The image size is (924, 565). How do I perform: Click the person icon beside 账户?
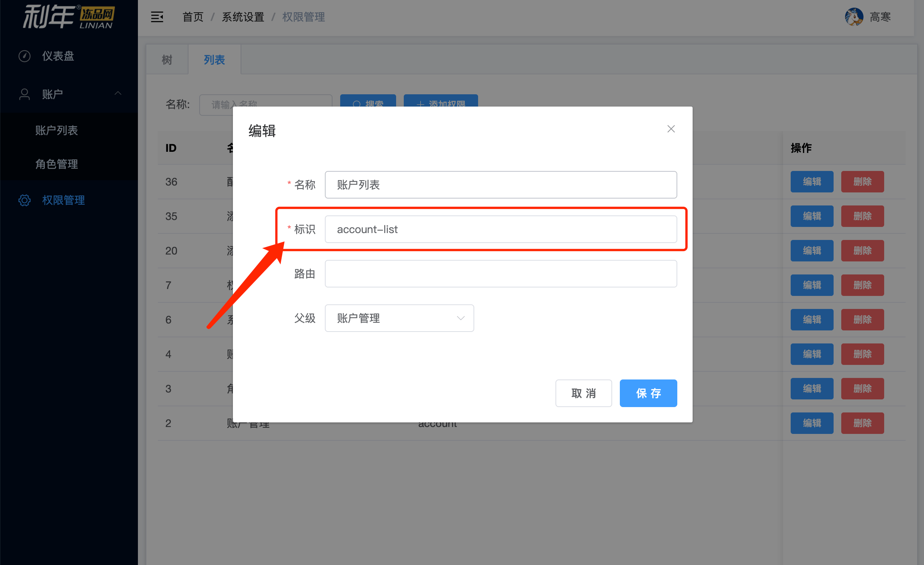tap(24, 94)
